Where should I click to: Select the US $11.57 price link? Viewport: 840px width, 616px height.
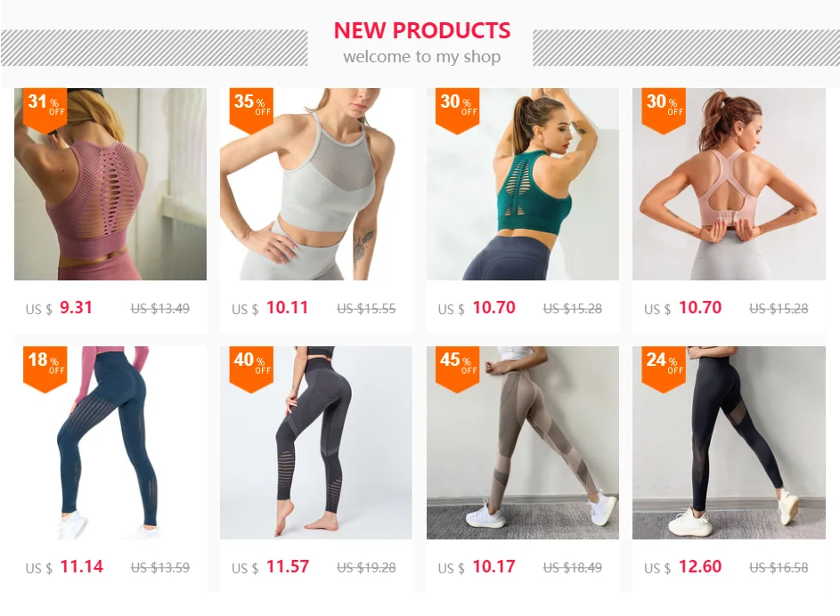(271, 567)
